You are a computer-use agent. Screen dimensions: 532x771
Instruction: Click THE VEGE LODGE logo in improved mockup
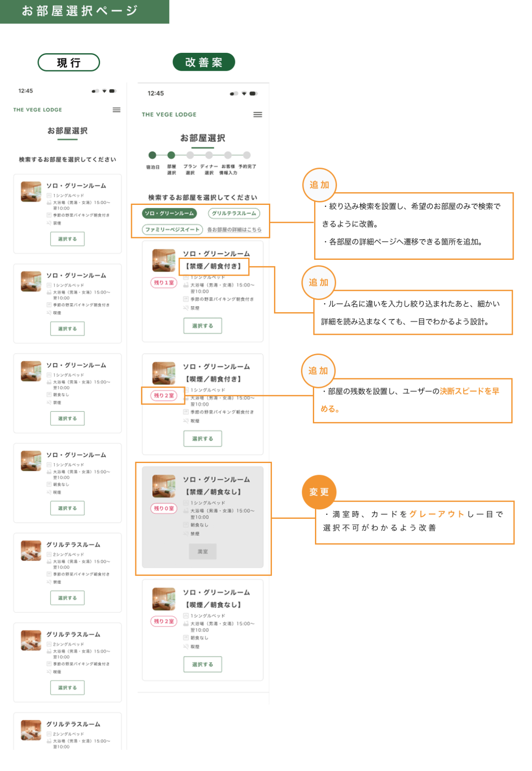coord(169,115)
